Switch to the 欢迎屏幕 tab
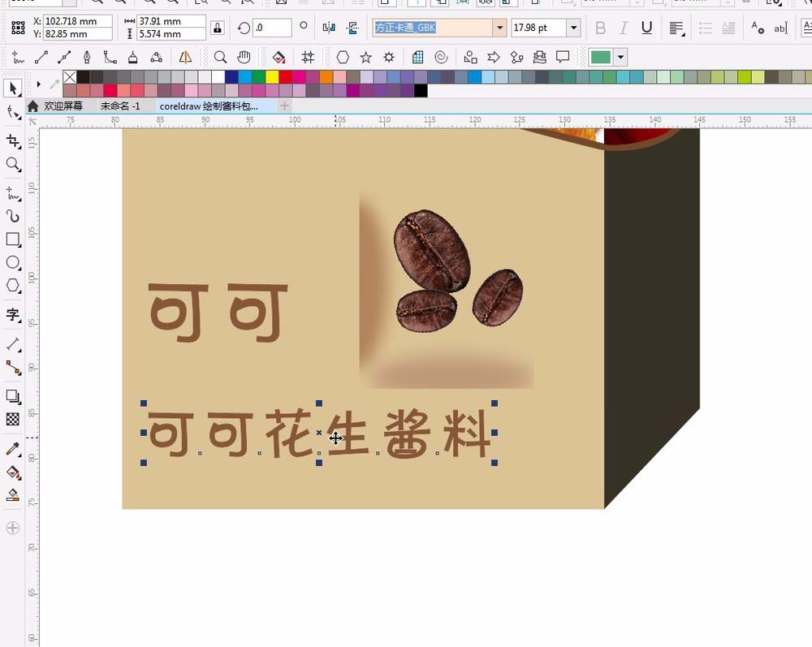The width and height of the screenshot is (812, 647). 56,106
